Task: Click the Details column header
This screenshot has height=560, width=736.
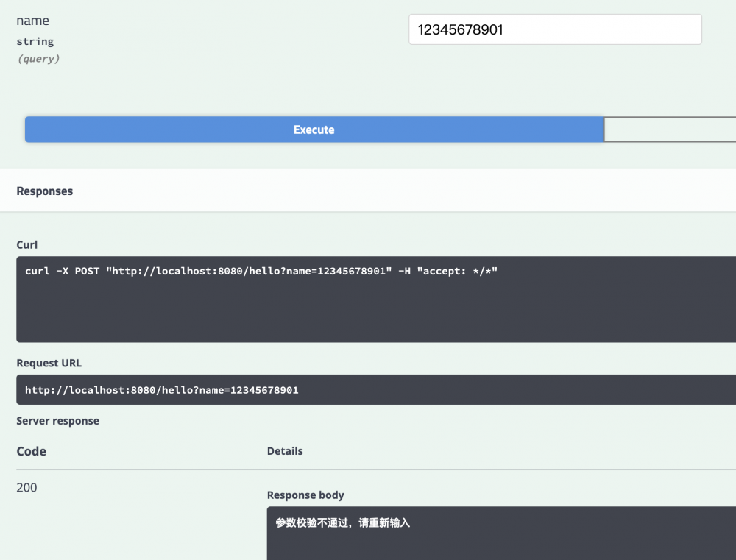Action: (285, 451)
